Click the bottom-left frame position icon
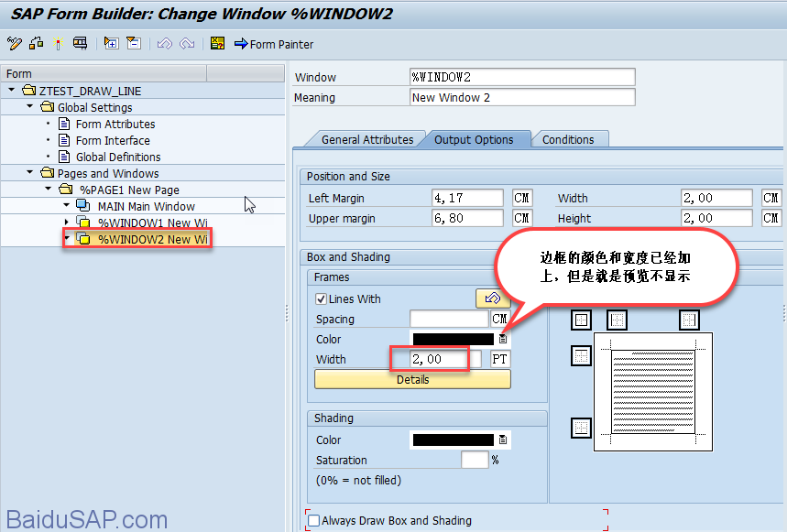787x532 pixels. 580,428
